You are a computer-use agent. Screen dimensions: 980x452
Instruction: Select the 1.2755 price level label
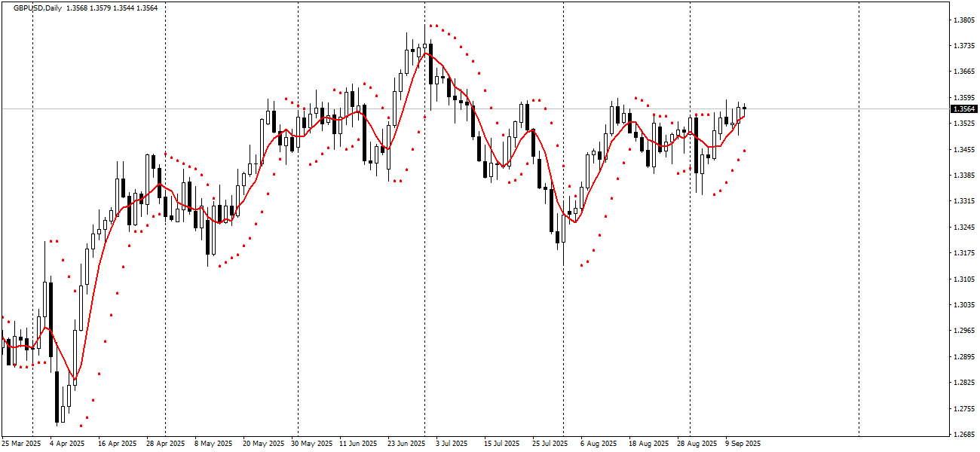coord(963,409)
